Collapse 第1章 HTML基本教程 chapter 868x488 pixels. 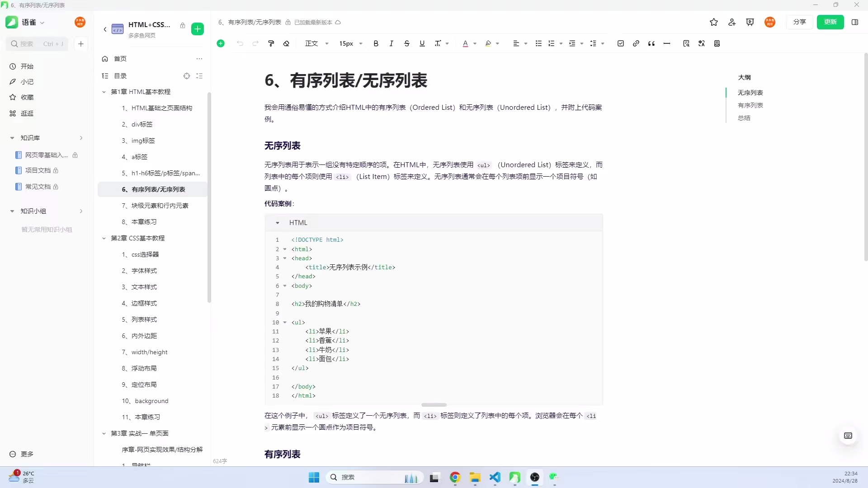tap(104, 92)
